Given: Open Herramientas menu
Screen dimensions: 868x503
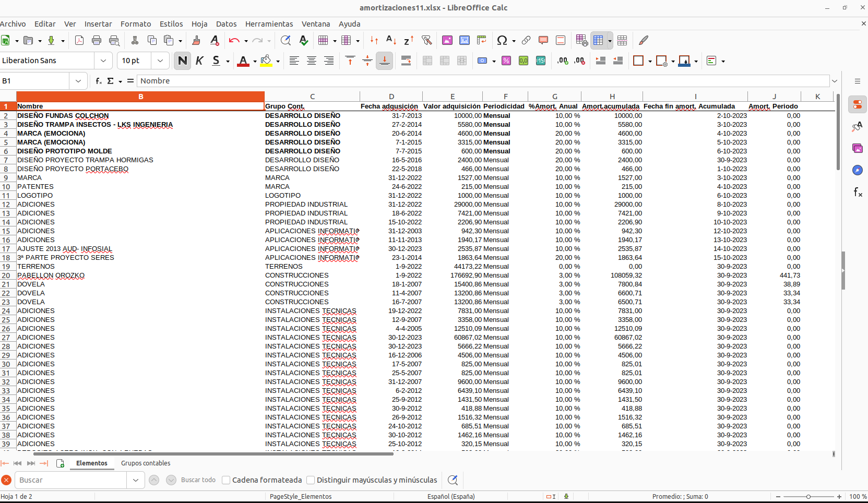Looking at the screenshot, I should (269, 24).
